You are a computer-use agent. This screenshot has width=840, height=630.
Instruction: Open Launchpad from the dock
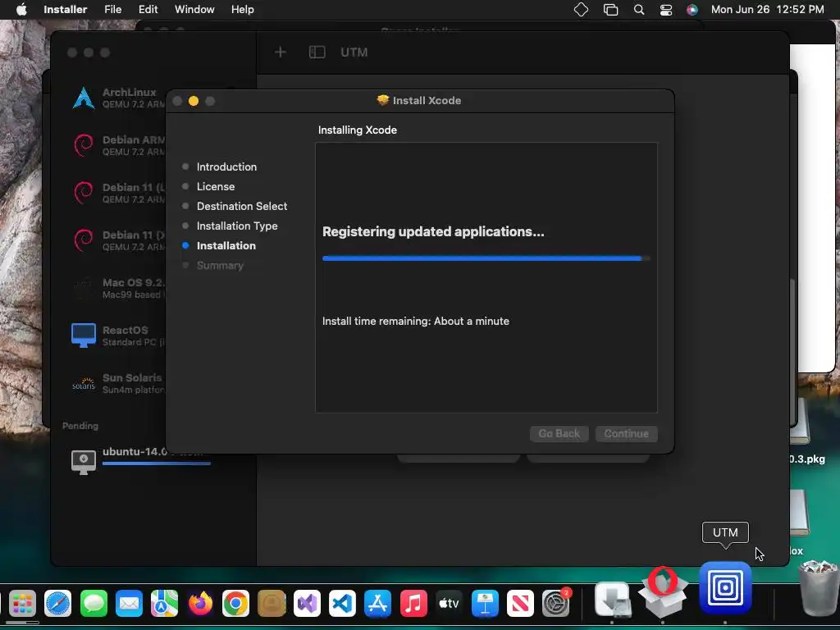click(x=22, y=604)
